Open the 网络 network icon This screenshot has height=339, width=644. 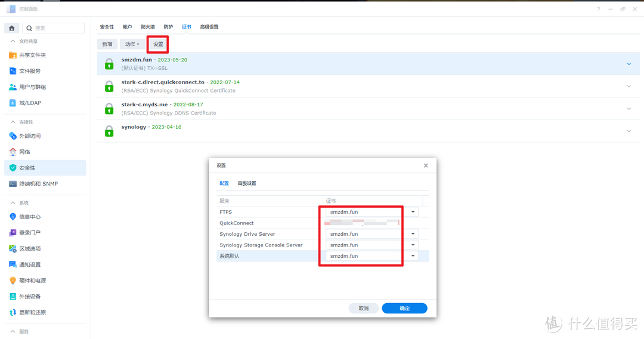(13, 152)
